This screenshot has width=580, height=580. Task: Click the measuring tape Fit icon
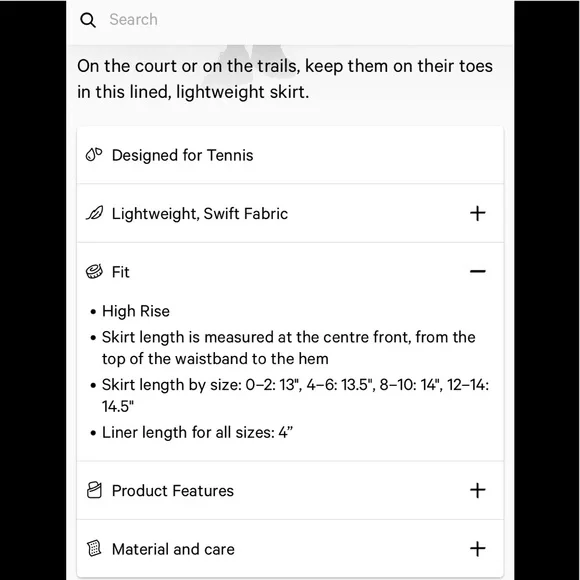(x=94, y=272)
